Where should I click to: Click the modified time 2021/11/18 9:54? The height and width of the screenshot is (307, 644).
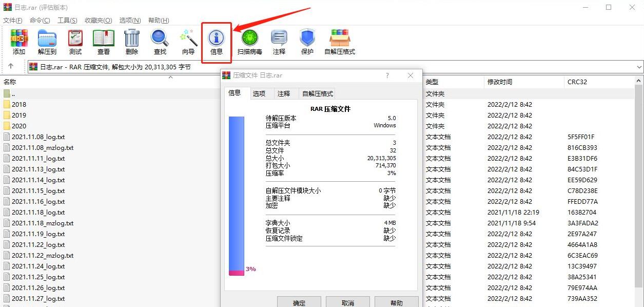pos(512,223)
